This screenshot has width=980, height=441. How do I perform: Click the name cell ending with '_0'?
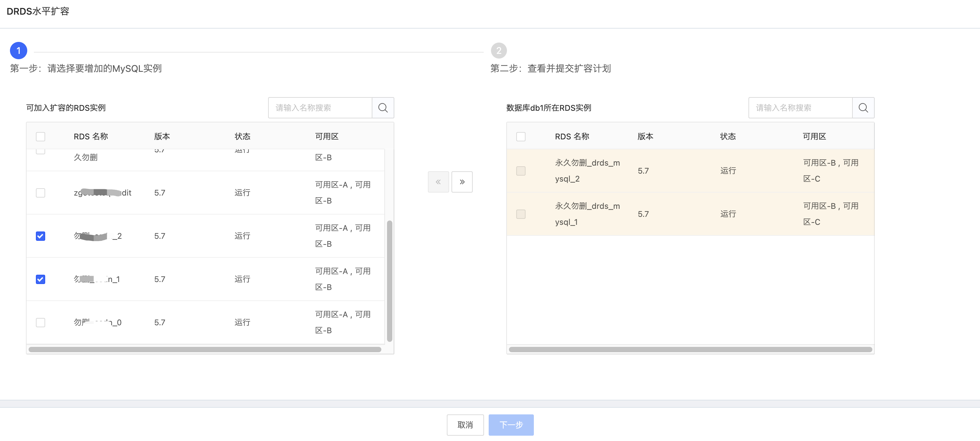[x=97, y=323]
